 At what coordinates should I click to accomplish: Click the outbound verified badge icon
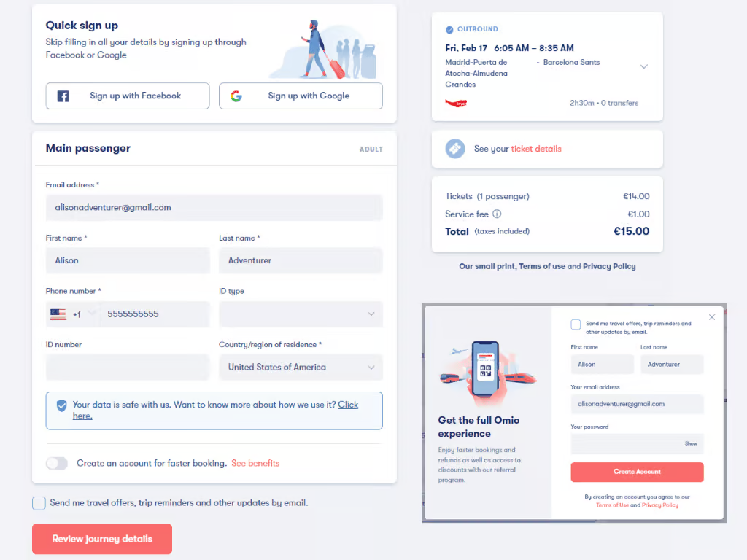pyautogui.click(x=449, y=30)
